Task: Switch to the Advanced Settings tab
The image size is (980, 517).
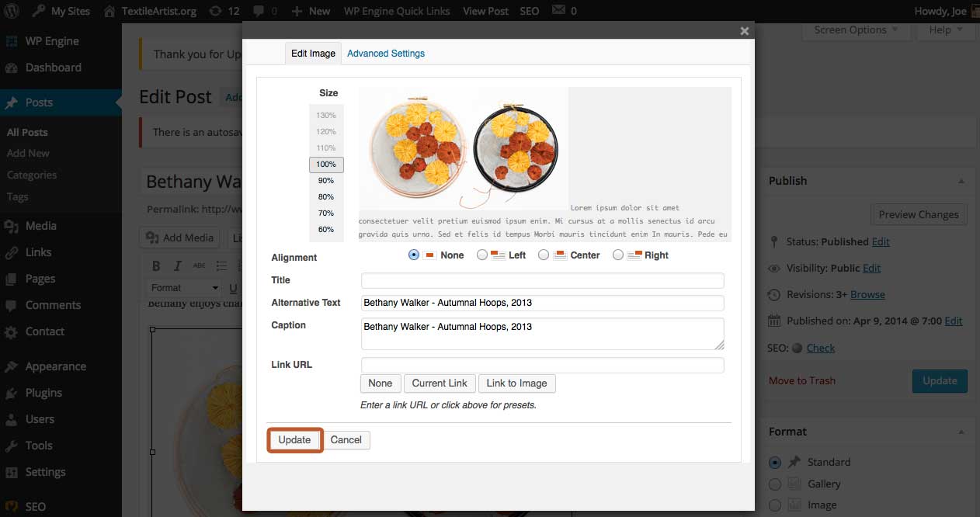Action: tap(386, 54)
